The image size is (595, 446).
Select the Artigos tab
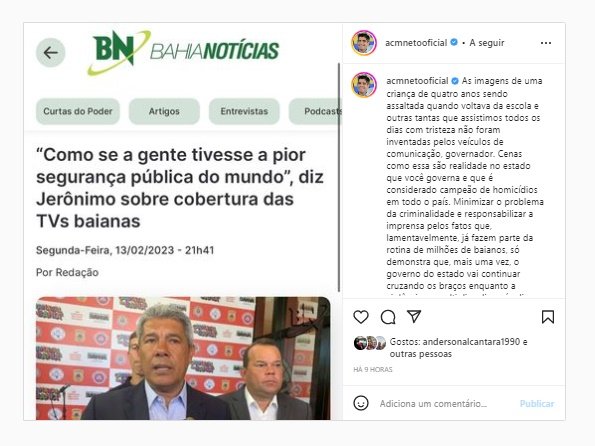(164, 111)
